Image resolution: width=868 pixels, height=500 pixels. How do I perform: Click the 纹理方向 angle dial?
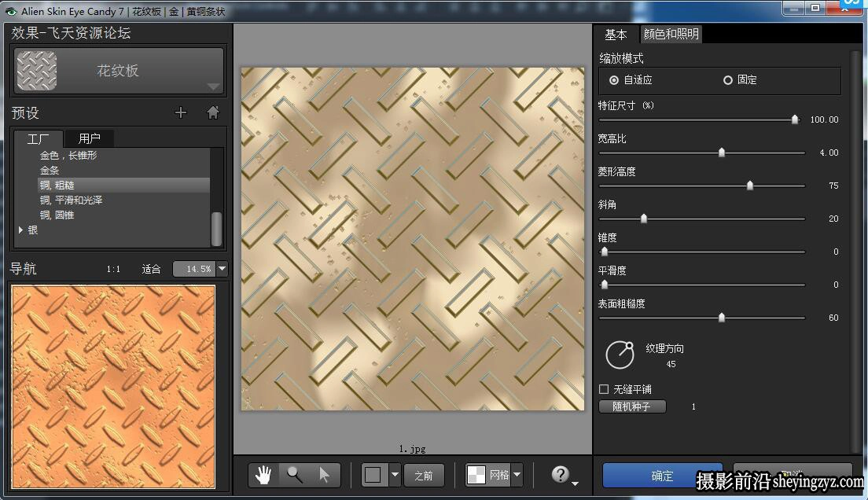(x=620, y=355)
